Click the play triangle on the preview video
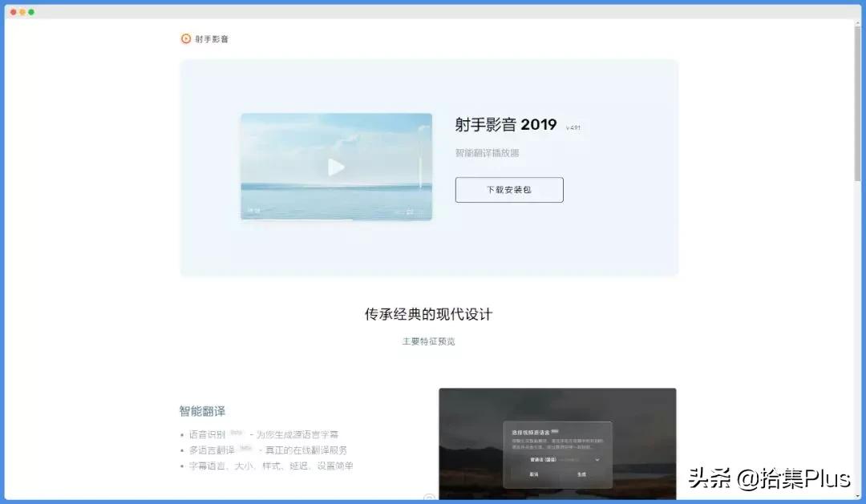Viewport: 866px width, 504px height. (x=336, y=166)
